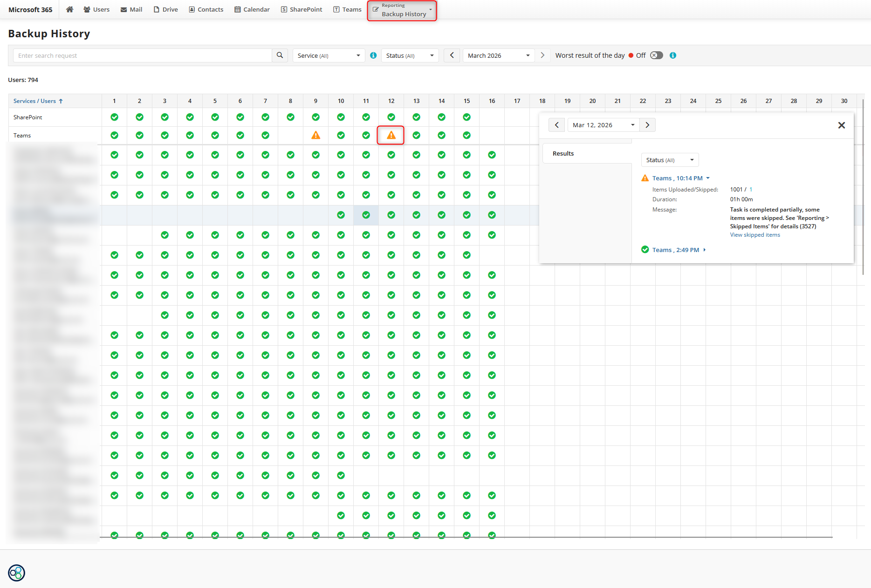Open the help widget icon at bottom left

click(17, 573)
